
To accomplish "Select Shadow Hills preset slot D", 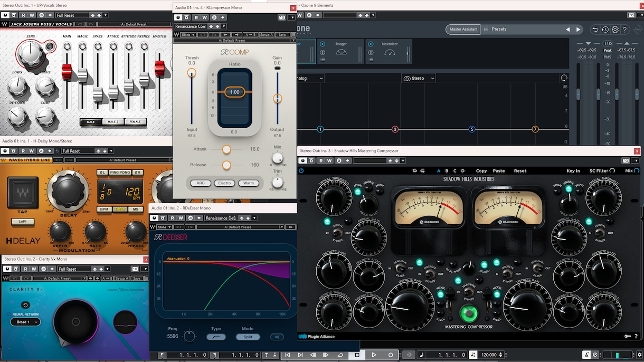I will point(463,171).
